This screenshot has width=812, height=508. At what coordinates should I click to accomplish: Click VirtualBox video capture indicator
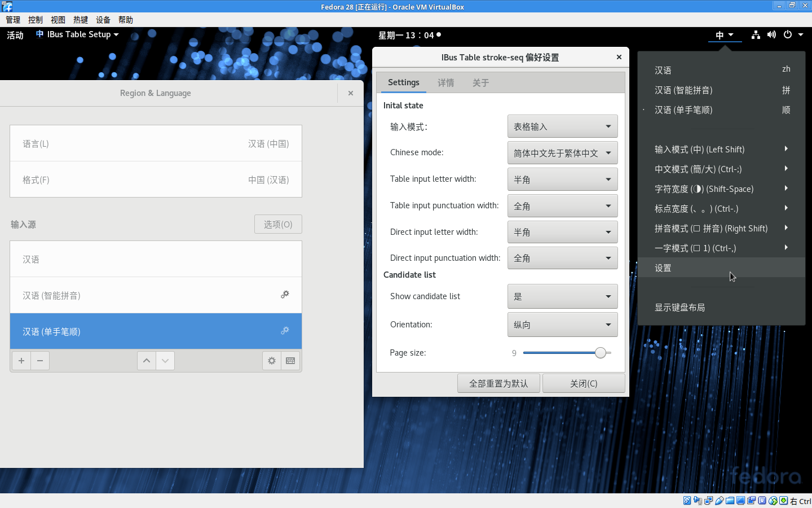click(x=751, y=501)
